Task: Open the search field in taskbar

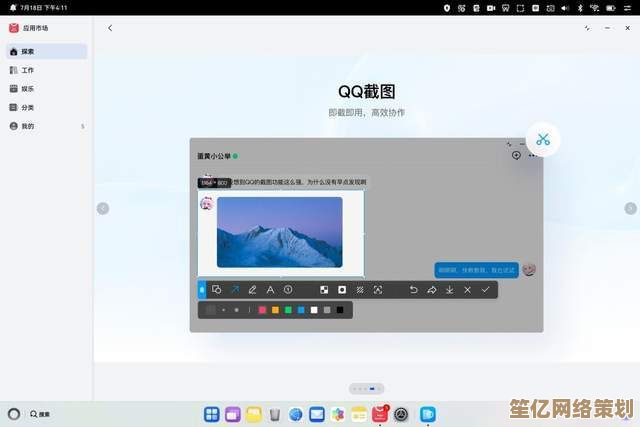Action: coord(40,414)
